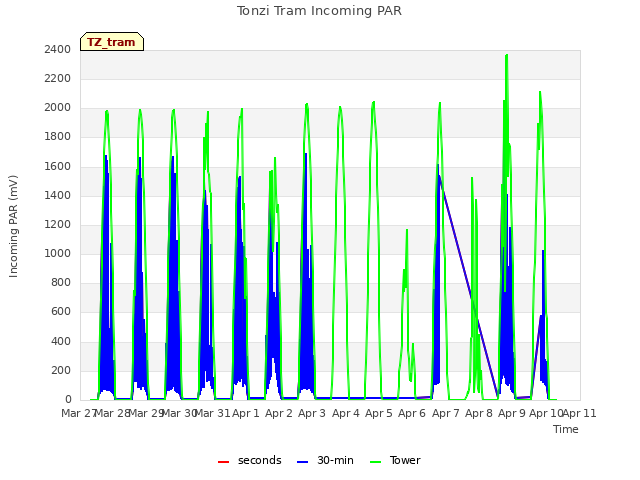Click the Mar 30 x-axis date label

(x=179, y=413)
